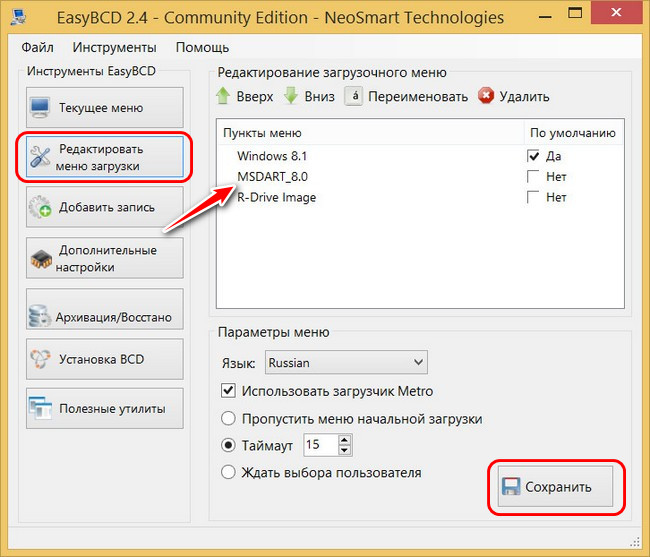Click the По умолчанию column header
This screenshot has width=650, height=557.
[x=574, y=133]
